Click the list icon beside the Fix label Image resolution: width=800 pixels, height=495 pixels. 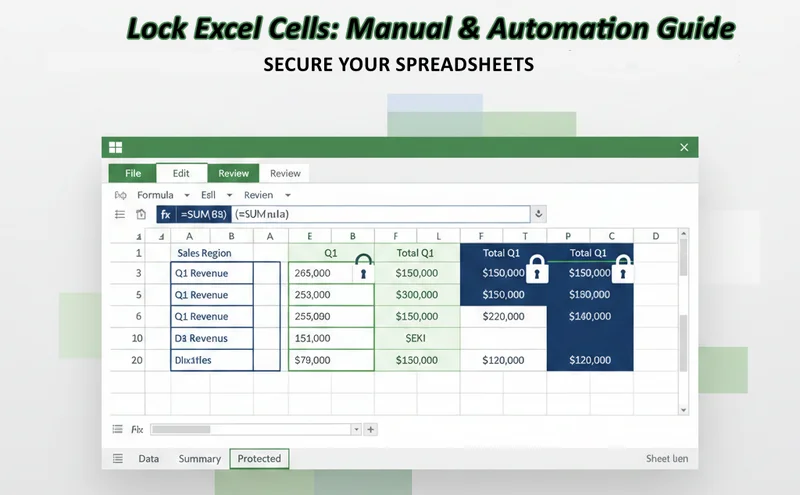[117, 429]
